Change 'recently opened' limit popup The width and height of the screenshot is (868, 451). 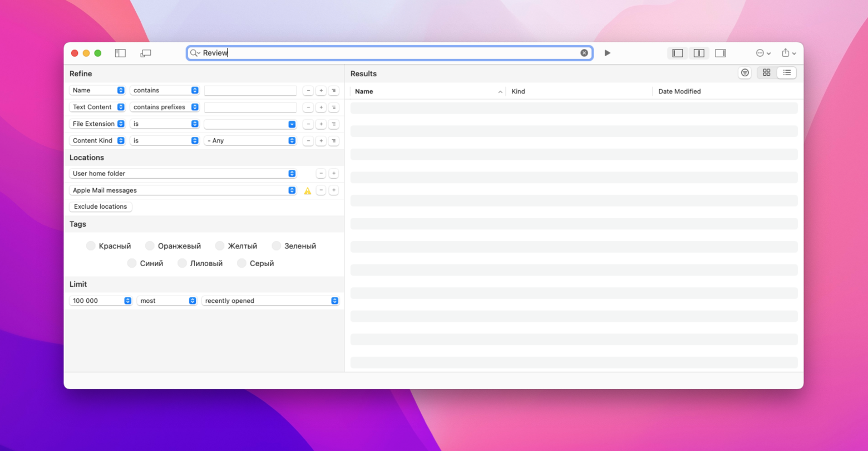pyautogui.click(x=270, y=301)
